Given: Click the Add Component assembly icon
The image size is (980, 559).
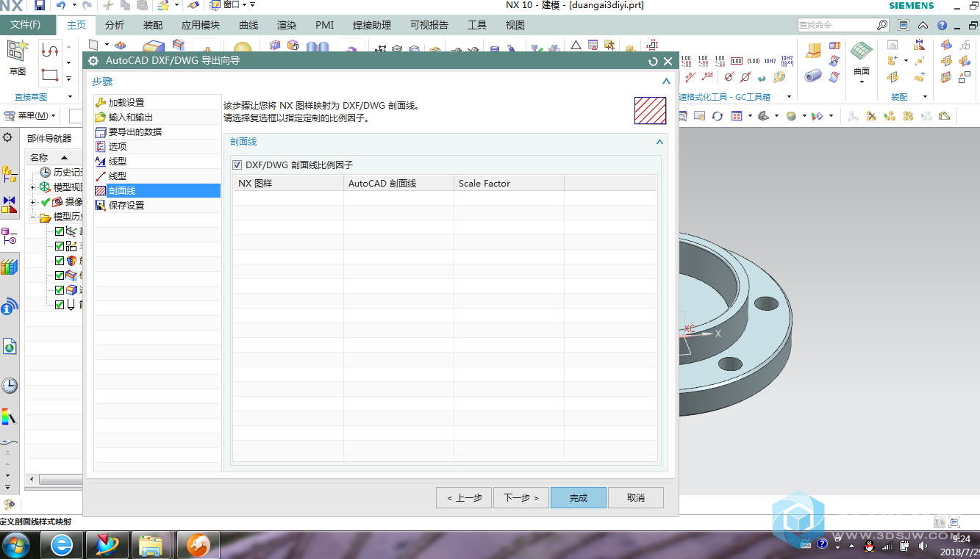Looking at the screenshot, I should coord(893,61).
